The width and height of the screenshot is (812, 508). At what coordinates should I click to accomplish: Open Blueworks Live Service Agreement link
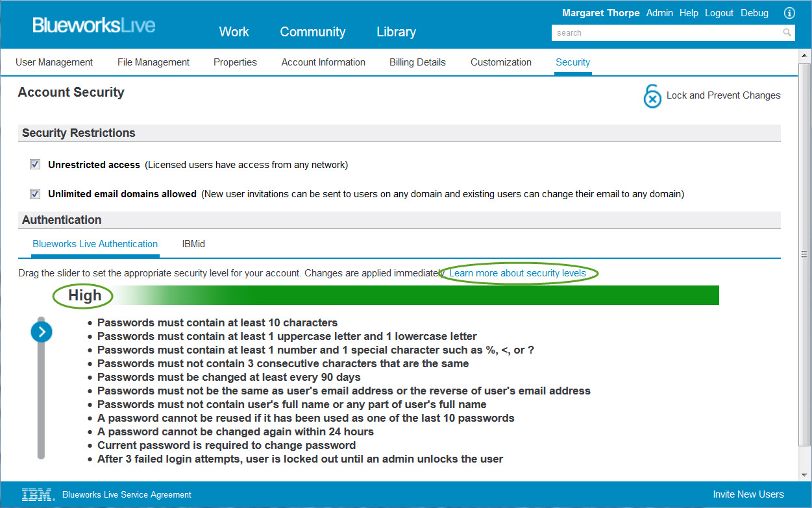pyautogui.click(x=127, y=494)
